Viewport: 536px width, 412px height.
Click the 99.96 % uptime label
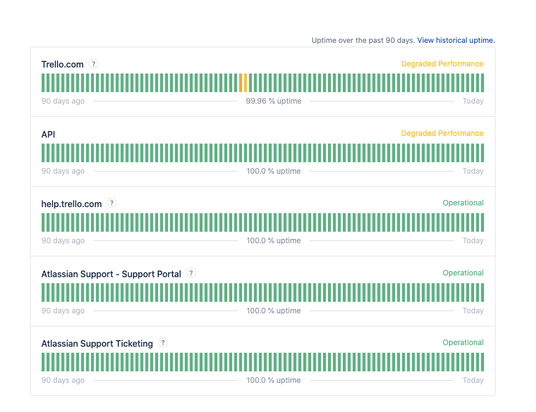(x=273, y=101)
